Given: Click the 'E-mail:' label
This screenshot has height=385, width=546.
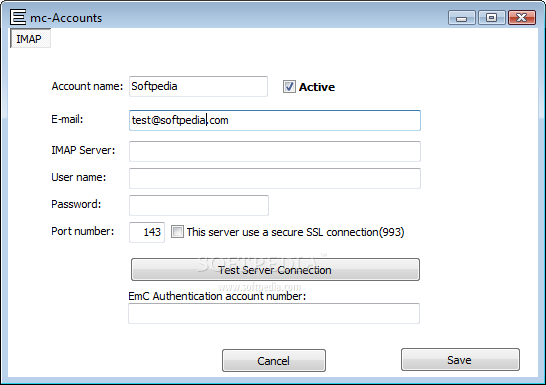Looking at the screenshot, I should click(67, 119).
